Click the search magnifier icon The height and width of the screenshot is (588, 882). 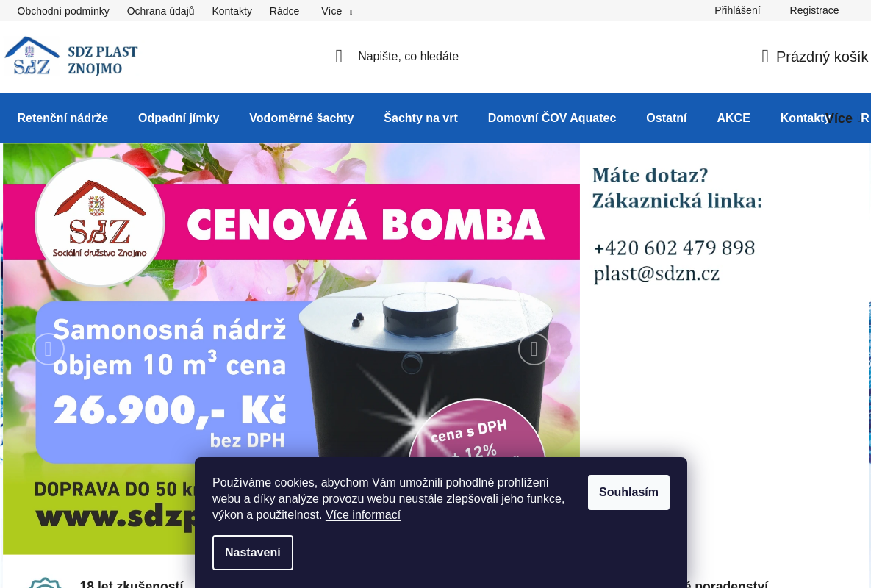pos(339,57)
